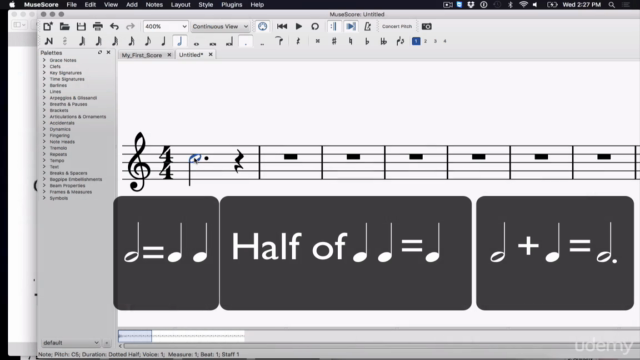Expand Clefs palette
Viewport: 640px width, 360px height.
tap(44, 66)
